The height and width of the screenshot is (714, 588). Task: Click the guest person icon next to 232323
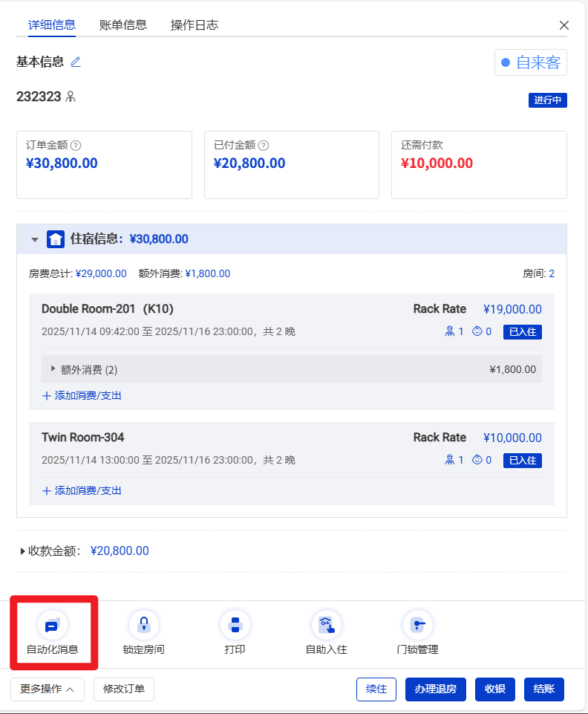71,97
